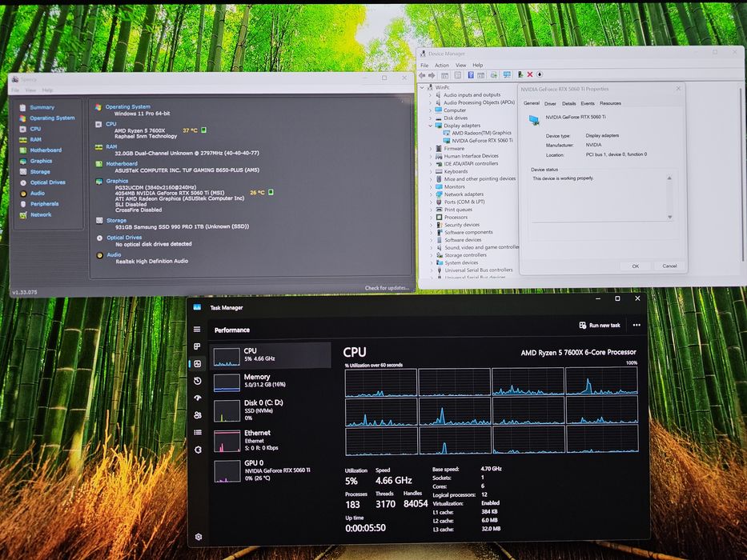Open Task Manager navigation hamburger menu
747x560 pixels.
click(197, 329)
